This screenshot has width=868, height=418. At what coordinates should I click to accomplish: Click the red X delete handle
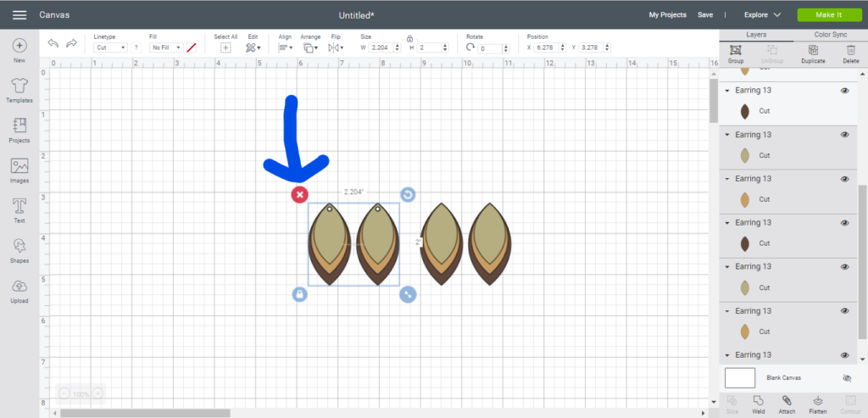point(299,194)
